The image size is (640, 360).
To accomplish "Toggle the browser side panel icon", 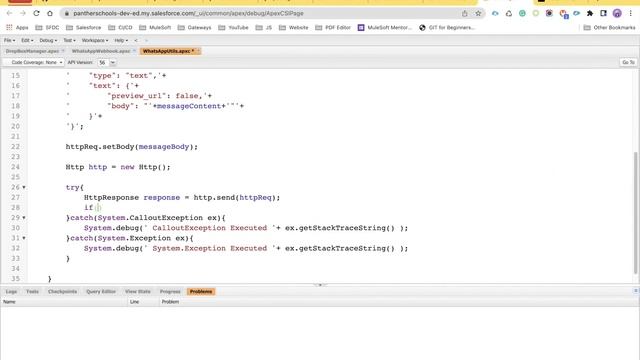I will point(603,13).
